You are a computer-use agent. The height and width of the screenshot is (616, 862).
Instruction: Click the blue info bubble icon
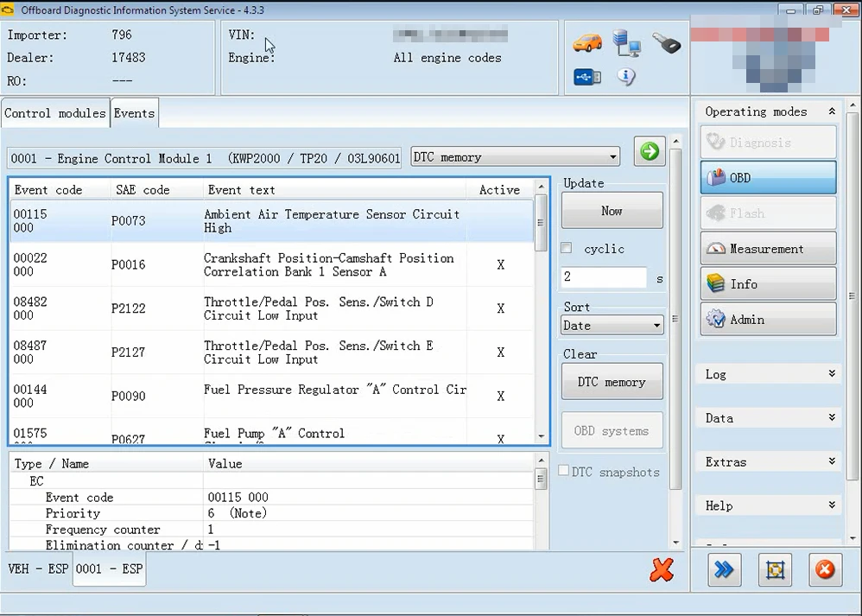(626, 76)
